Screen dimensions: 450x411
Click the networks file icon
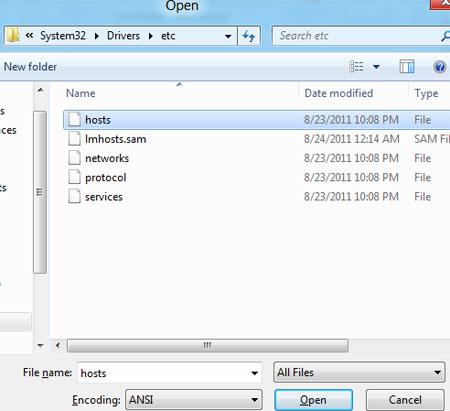click(x=75, y=158)
